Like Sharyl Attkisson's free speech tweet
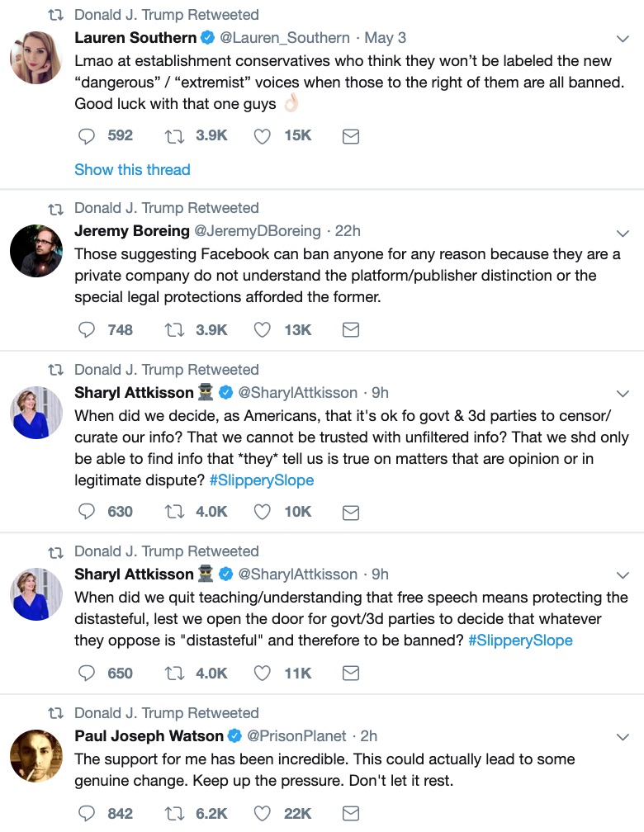This screenshot has height=832, width=644. pos(262,674)
